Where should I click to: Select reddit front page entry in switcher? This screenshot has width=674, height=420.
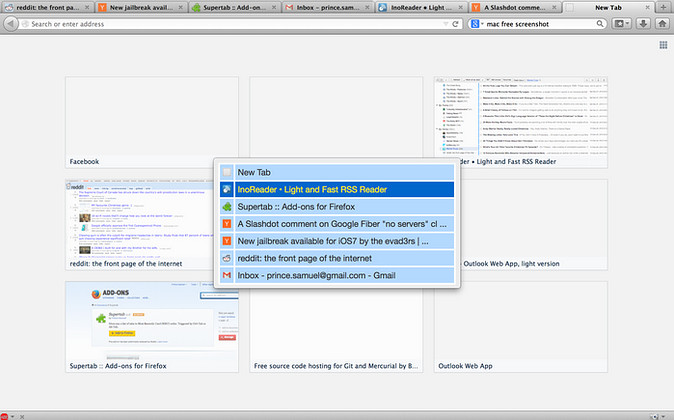pyautogui.click(x=337, y=258)
